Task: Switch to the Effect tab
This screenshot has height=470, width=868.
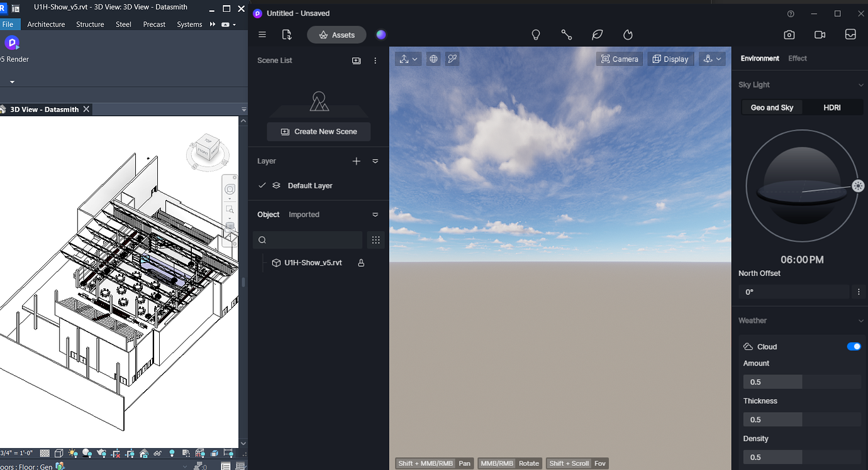Action: click(x=798, y=58)
